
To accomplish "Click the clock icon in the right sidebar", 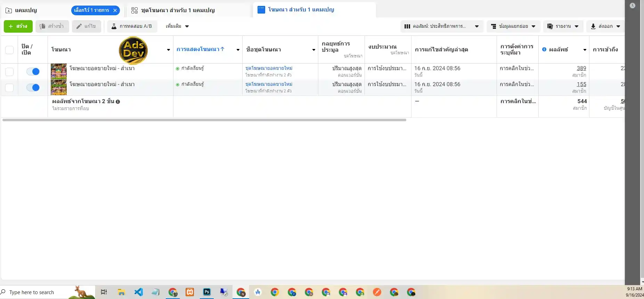I will (x=633, y=6).
